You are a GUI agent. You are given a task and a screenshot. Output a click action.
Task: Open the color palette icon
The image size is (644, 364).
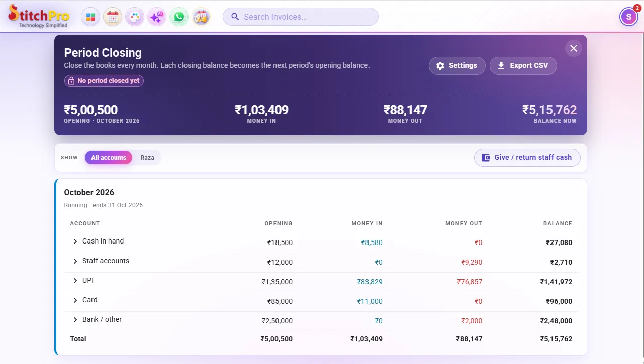point(135,17)
